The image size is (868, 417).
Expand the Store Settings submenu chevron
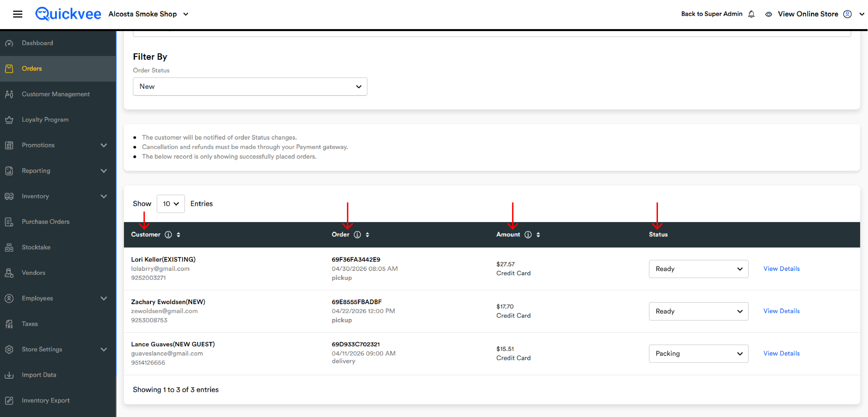coord(104,349)
